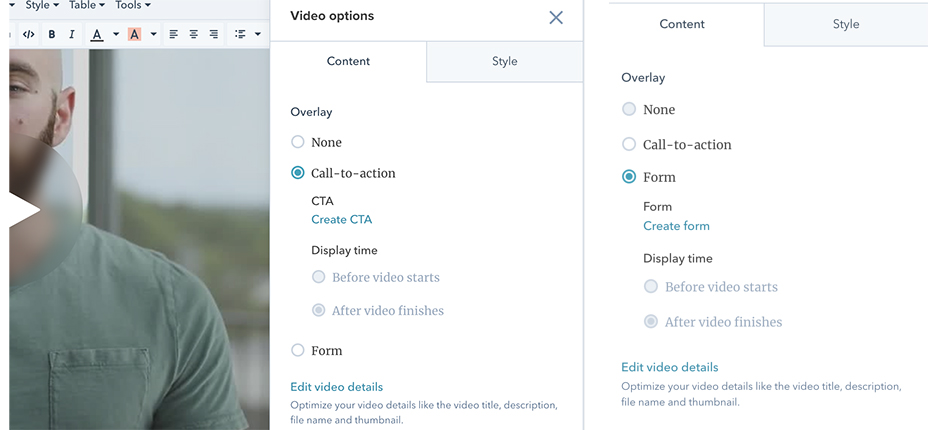Expand text color dropdown arrow
Viewport: 928px width, 430px height.
point(116,34)
